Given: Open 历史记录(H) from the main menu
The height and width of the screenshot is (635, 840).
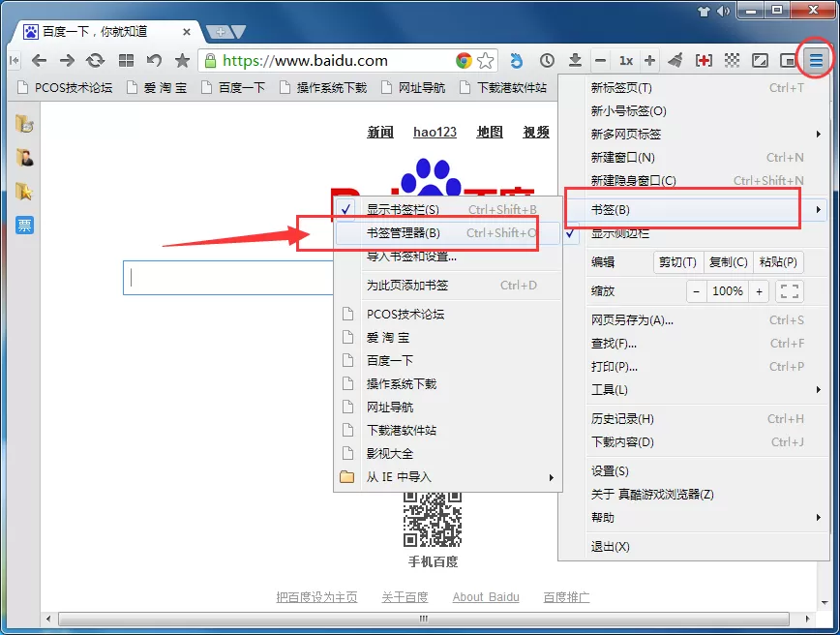Looking at the screenshot, I should pyautogui.click(x=694, y=418).
